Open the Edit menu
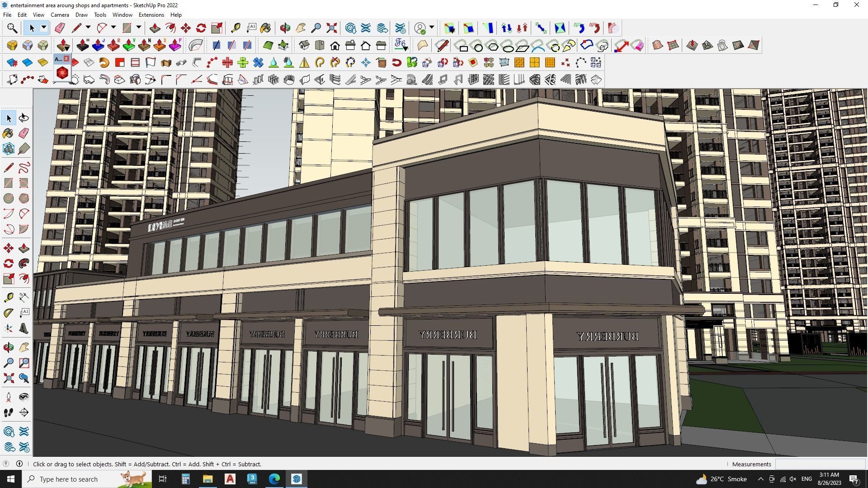 point(22,15)
